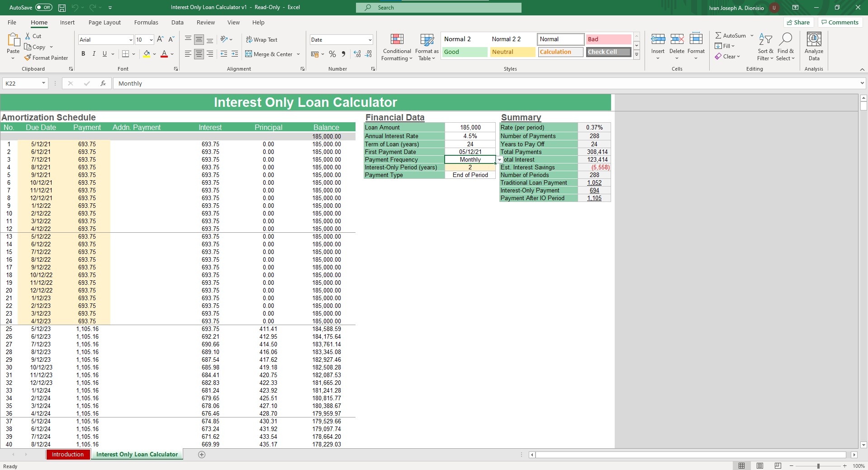This screenshot has height=470, width=868.
Task: Open the Payment Frequency cell dropdown arrow
Action: click(x=499, y=160)
